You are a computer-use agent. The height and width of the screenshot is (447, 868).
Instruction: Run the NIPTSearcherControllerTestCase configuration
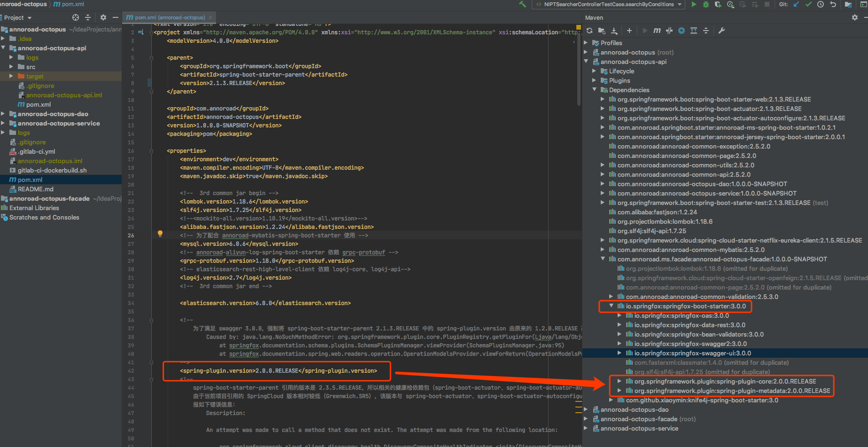(694, 5)
